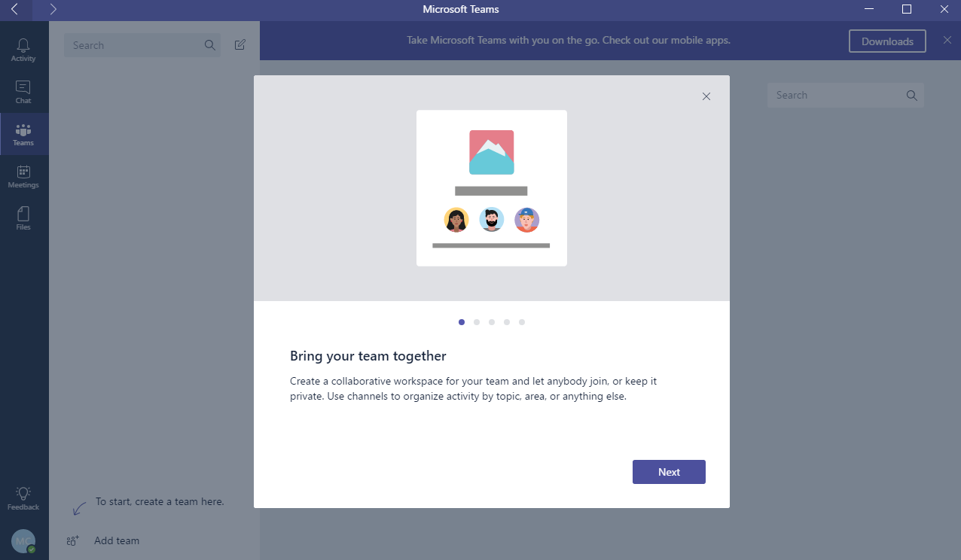961x560 pixels.
Task: Open the Chat section
Action: [x=23, y=92]
